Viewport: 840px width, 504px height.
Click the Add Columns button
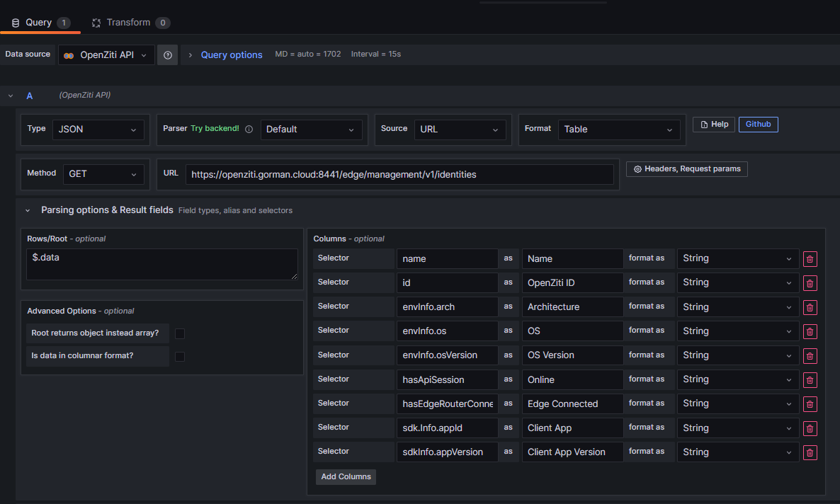(346, 476)
